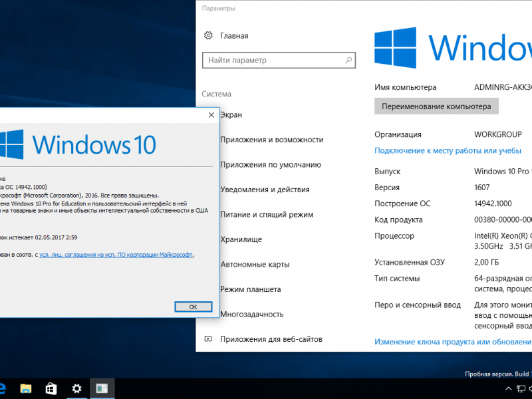Image resolution: width=532 pixels, height=399 pixels.
Task: Go to Уведомления и действия
Action: [265, 190]
